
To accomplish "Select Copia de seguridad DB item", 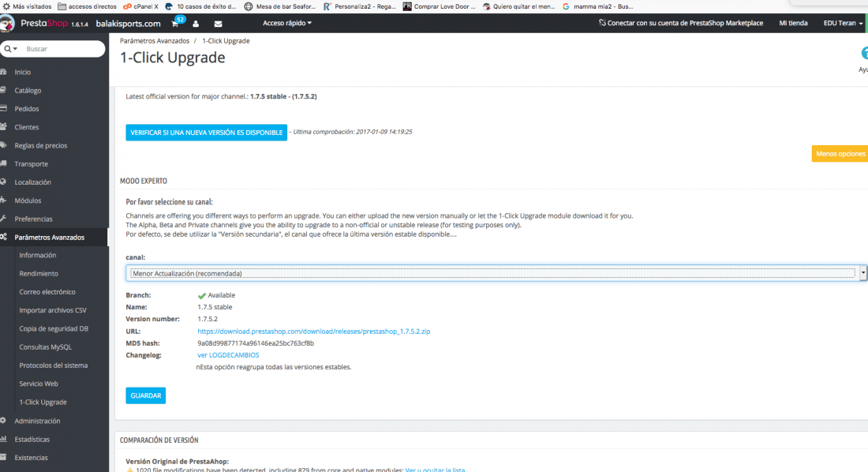I will click(54, 328).
